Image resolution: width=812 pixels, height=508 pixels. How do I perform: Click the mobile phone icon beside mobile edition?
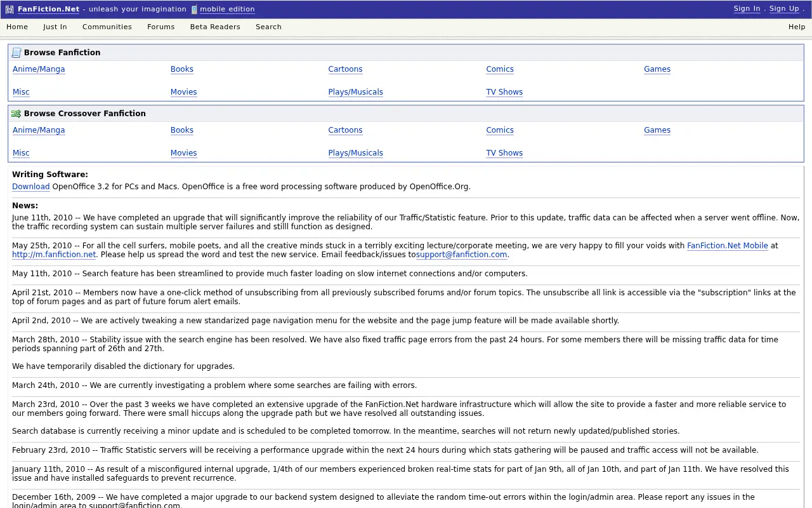point(194,10)
